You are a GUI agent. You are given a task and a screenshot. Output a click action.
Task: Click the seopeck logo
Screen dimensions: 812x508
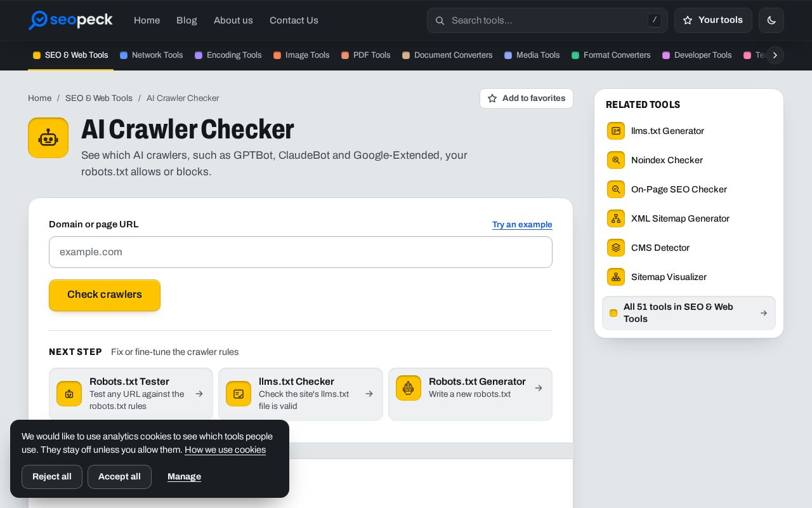(x=70, y=20)
